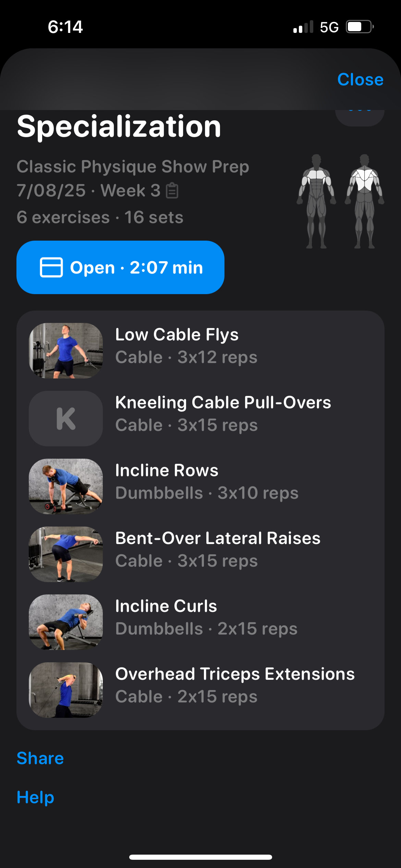The height and width of the screenshot is (868, 401).
Task: Tap the Share link
Action: [40, 758]
